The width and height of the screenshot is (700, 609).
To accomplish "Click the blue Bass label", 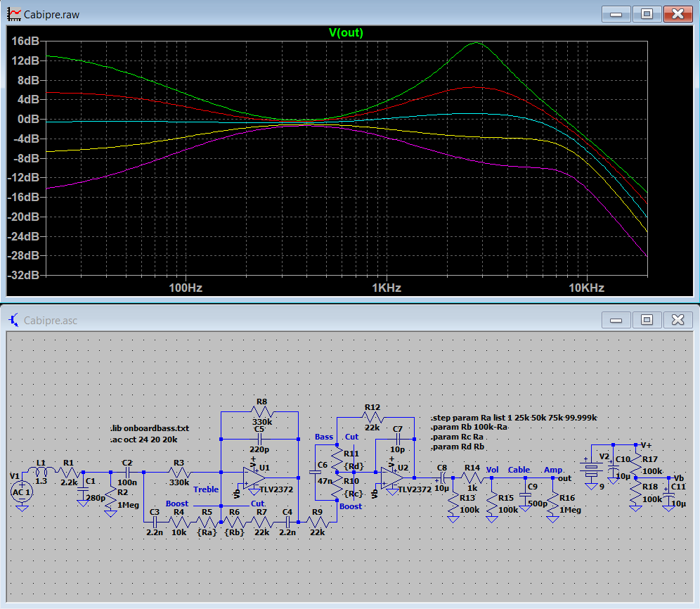I will point(324,437).
